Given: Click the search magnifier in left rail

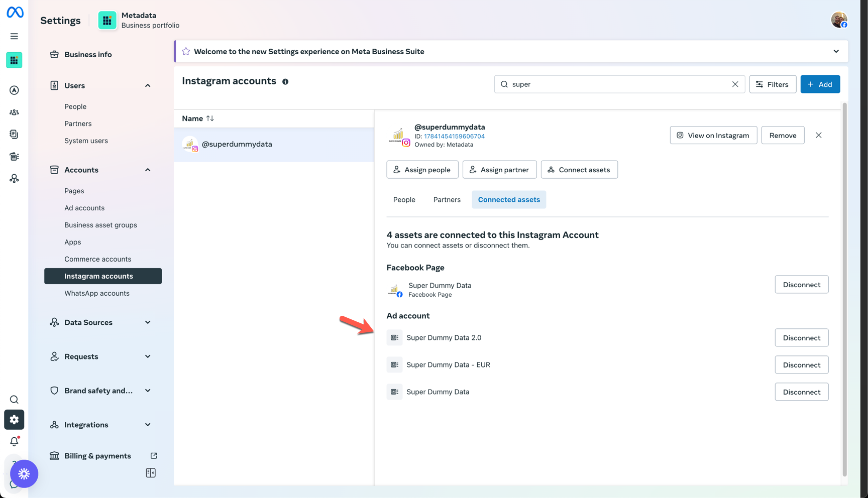Looking at the screenshot, I should [14, 400].
